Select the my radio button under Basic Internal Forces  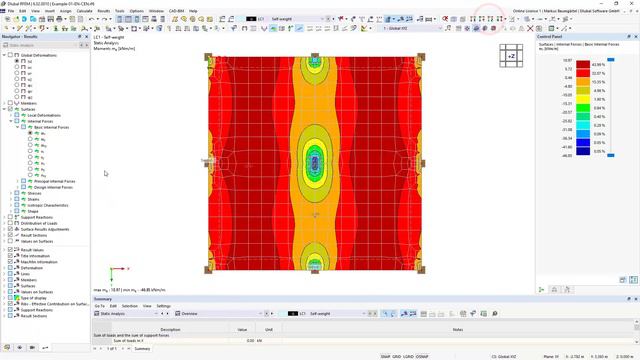[x=30, y=139]
